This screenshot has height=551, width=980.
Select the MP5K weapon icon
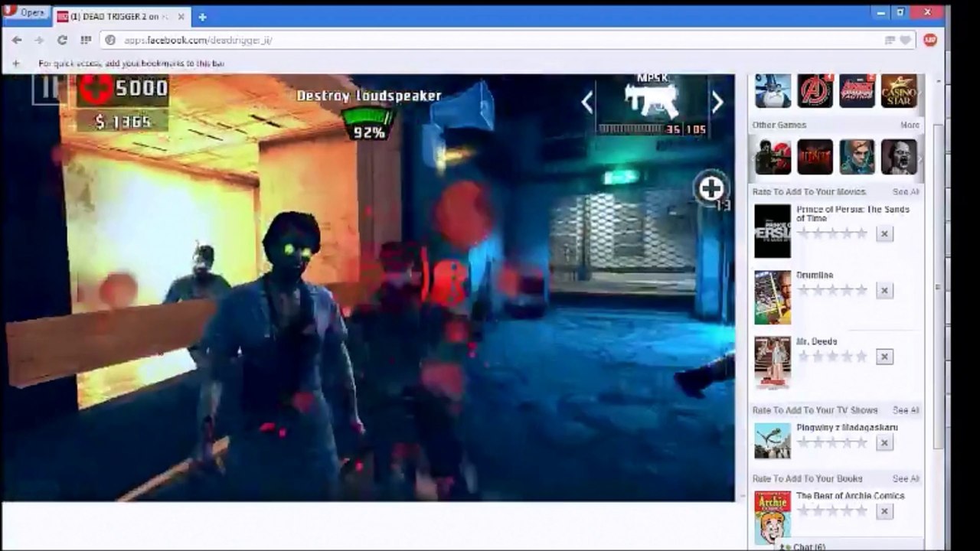652,99
